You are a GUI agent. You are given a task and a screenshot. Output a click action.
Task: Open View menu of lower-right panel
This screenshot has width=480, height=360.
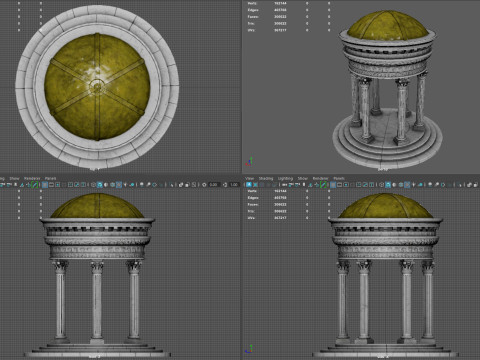[x=249, y=178]
